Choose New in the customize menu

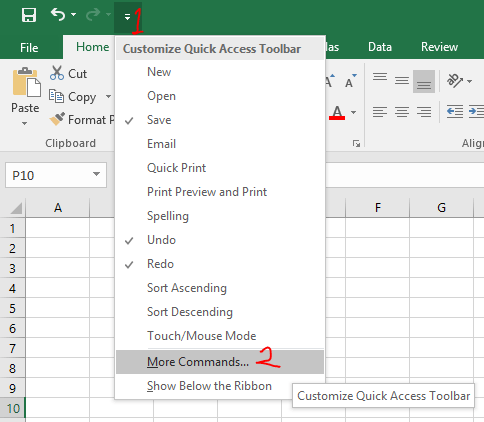point(220,72)
